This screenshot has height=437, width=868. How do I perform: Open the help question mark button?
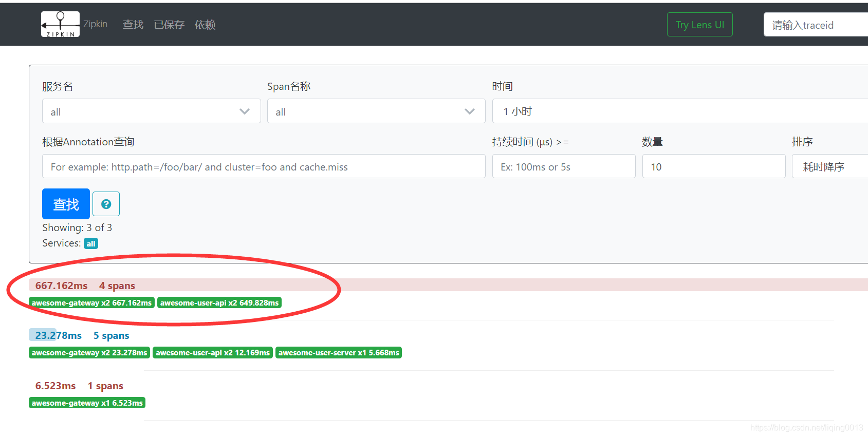coord(106,204)
